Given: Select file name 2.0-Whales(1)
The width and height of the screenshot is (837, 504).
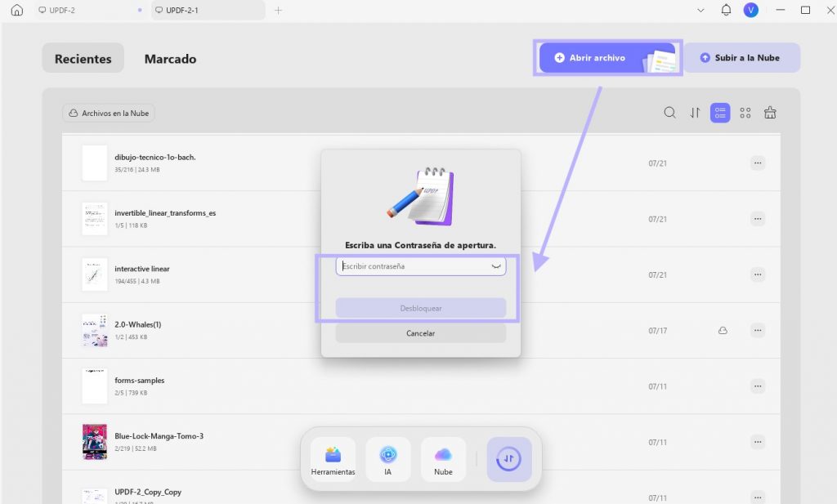Looking at the screenshot, I should 137,324.
